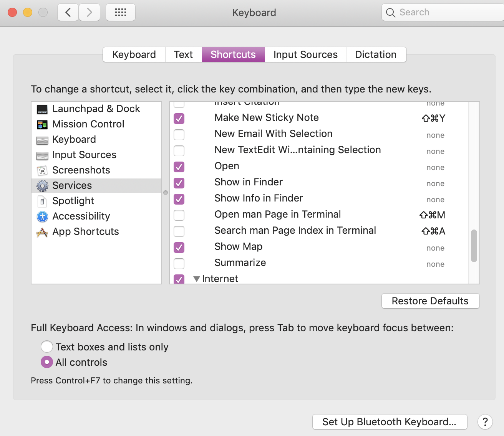Select Text boxes and lists only

47,347
